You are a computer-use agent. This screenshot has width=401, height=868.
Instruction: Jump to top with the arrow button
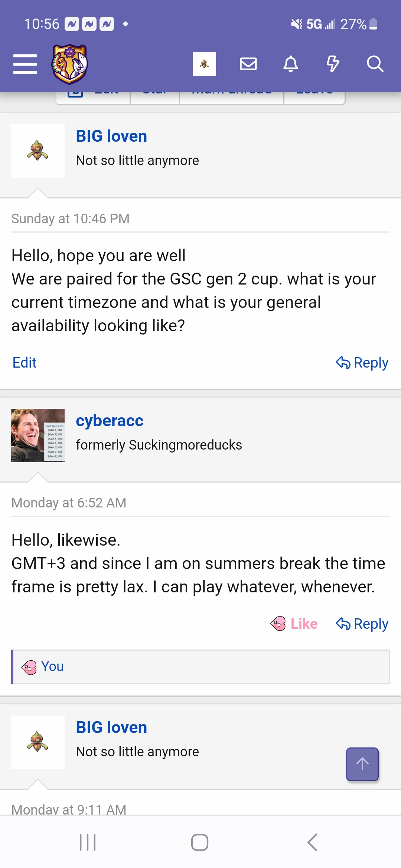pyautogui.click(x=362, y=764)
